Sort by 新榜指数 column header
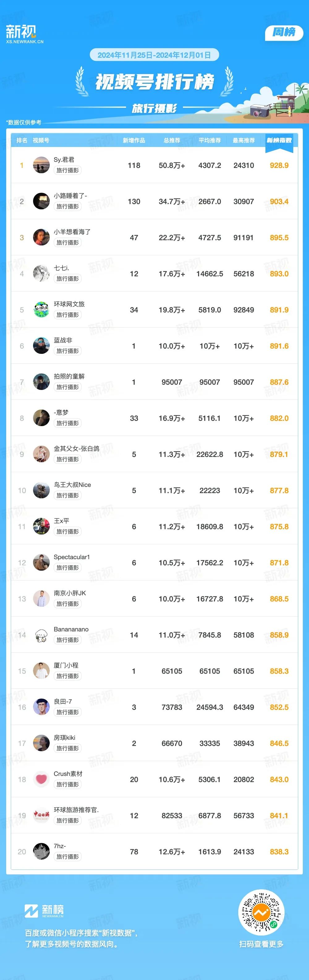 279,140
